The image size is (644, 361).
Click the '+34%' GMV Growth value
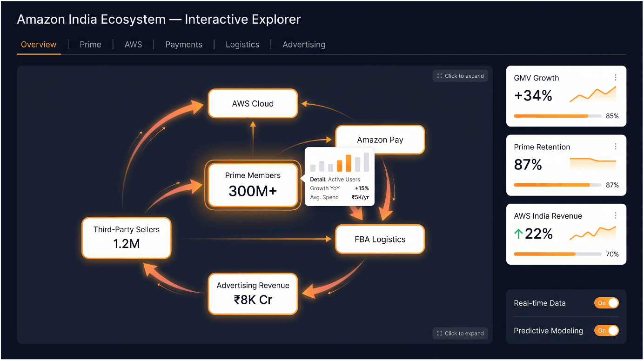point(533,96)
